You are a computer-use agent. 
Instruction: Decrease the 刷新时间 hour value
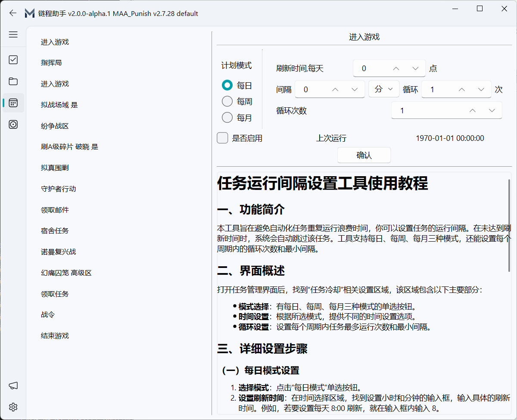416,68
